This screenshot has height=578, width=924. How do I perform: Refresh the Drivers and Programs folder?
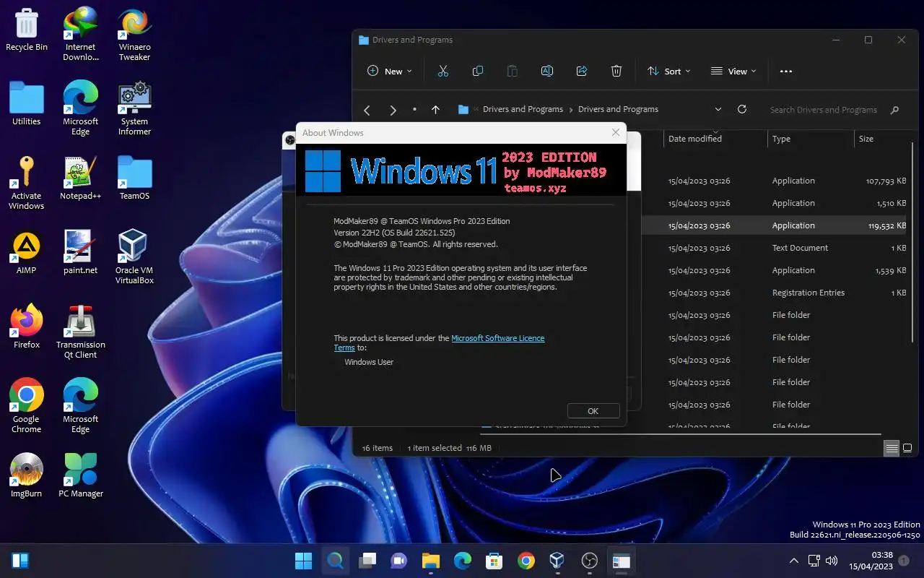point(741,109)
